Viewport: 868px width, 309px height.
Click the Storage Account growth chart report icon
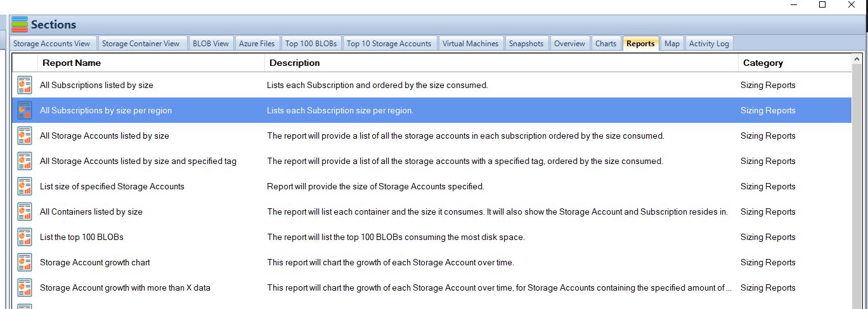tap(25, 262)
